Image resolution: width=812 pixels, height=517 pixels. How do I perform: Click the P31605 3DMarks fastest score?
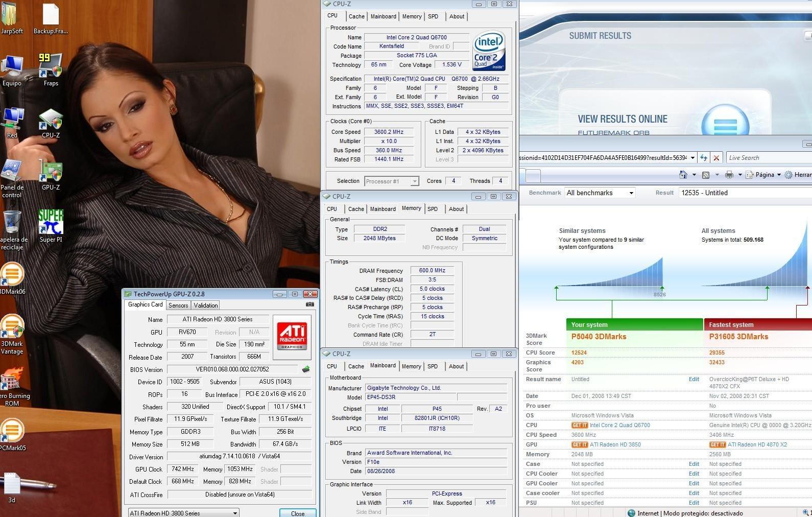738,337
